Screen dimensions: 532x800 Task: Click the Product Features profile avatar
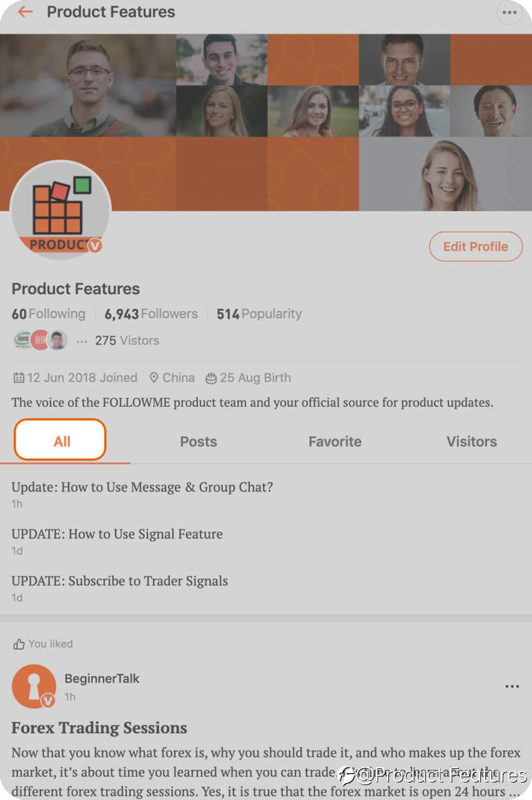[x=61, y=210]
